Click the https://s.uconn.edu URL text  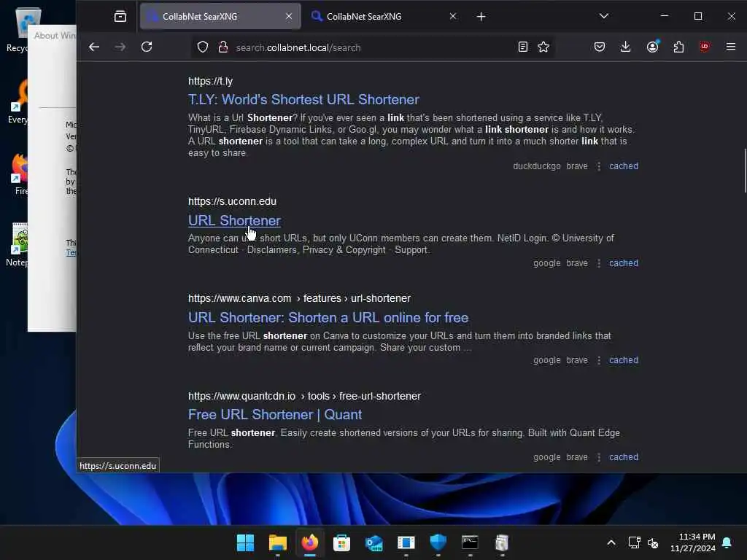pos(232,201)
